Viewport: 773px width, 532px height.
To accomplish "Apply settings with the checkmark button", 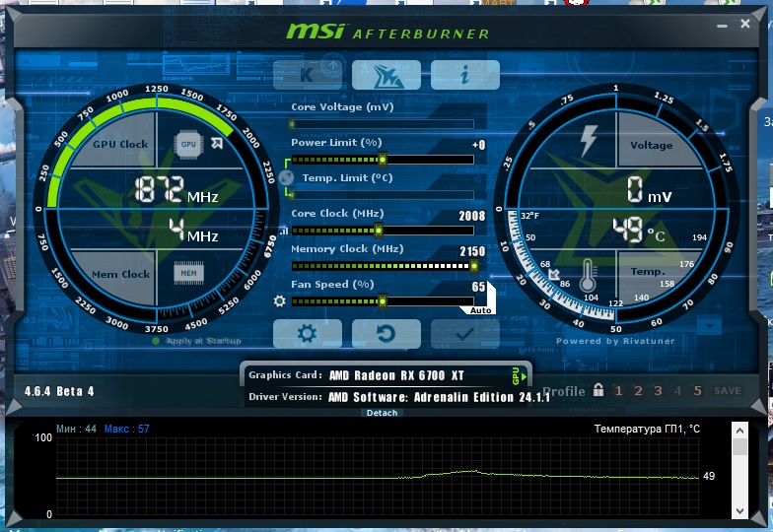I will click(465, 333).
